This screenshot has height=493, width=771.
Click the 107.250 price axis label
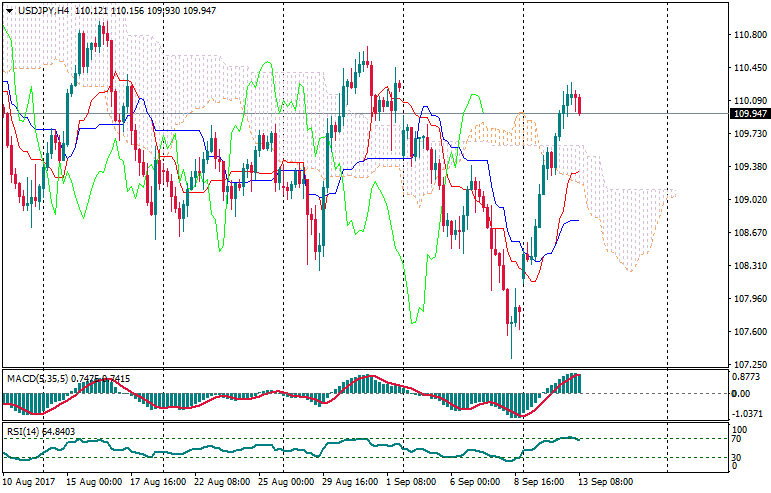click(749, 365)
